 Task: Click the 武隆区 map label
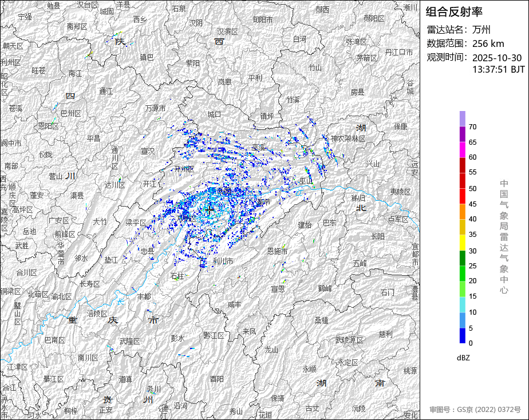tap(130, 342)
